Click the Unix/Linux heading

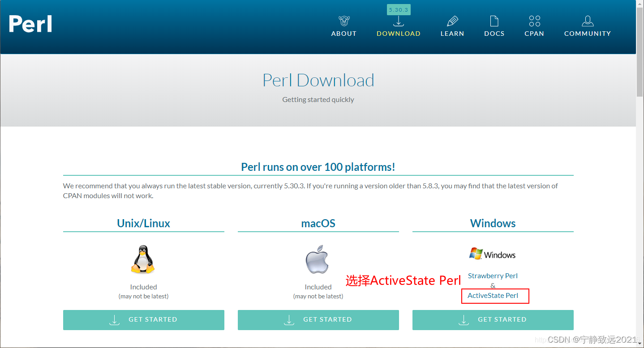[x=144, y=223]
